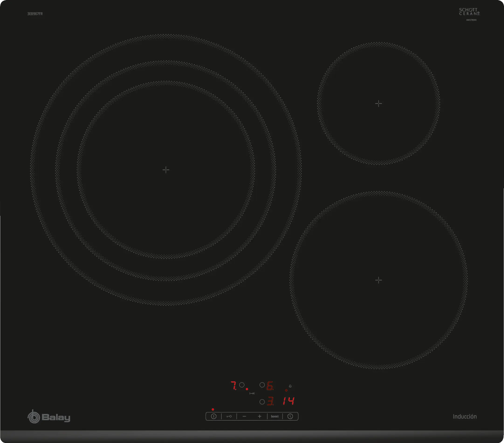Click the 3EB967FR model label
This screenshot has height=443, width=504.
coord(35,14)
